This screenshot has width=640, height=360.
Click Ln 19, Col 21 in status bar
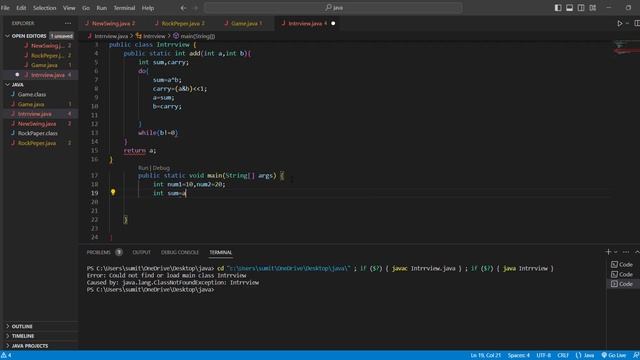click(485, 356)
